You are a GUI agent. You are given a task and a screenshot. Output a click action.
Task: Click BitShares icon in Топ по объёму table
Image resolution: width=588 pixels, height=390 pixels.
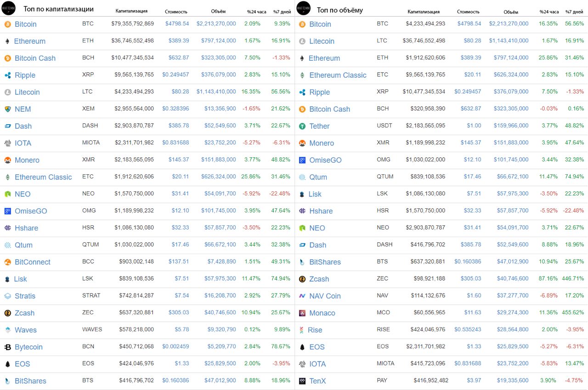click(x=302, y=262)
